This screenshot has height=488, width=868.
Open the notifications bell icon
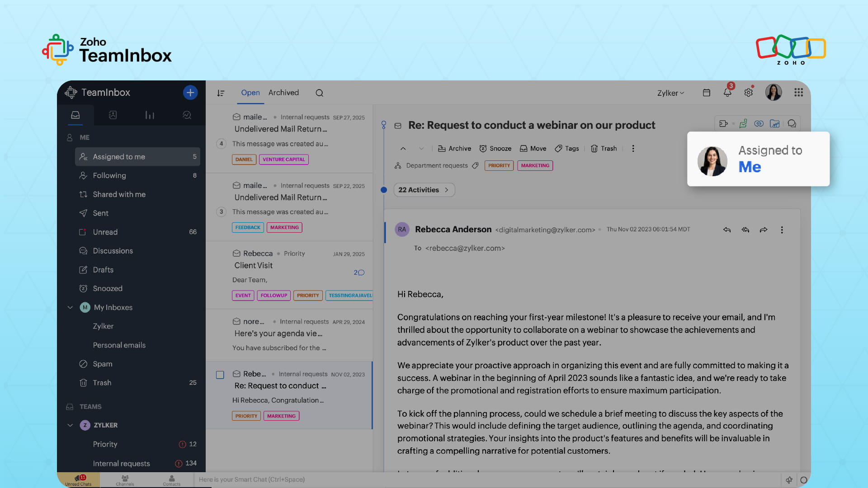coord(727,93)
